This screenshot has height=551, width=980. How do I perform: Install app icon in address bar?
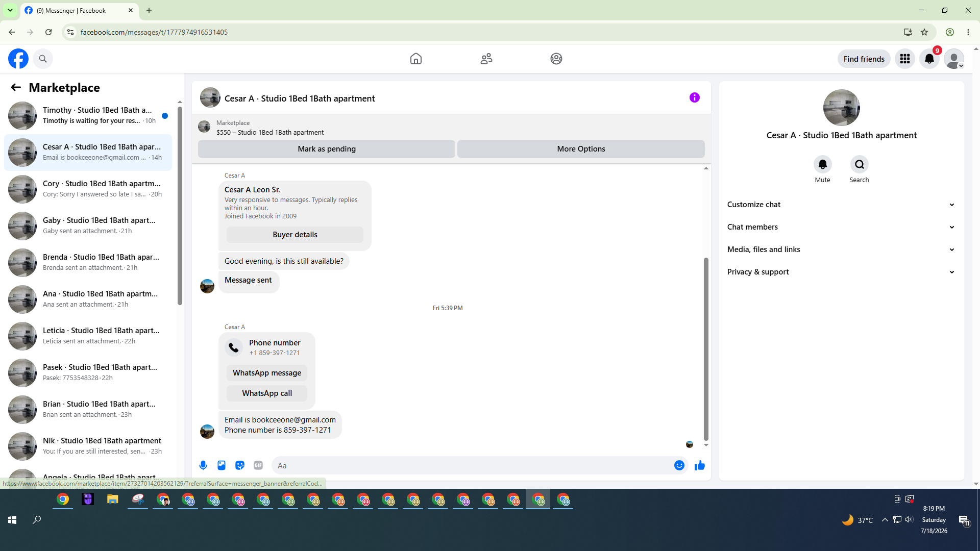point(908,32)
